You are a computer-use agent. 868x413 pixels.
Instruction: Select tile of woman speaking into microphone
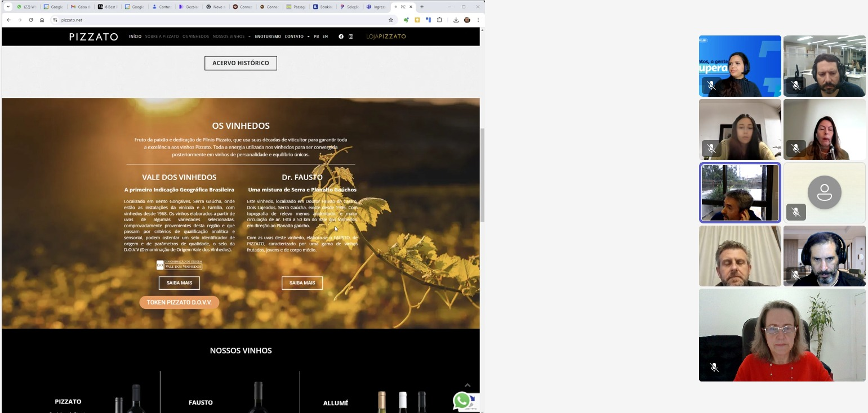[825, 129]
